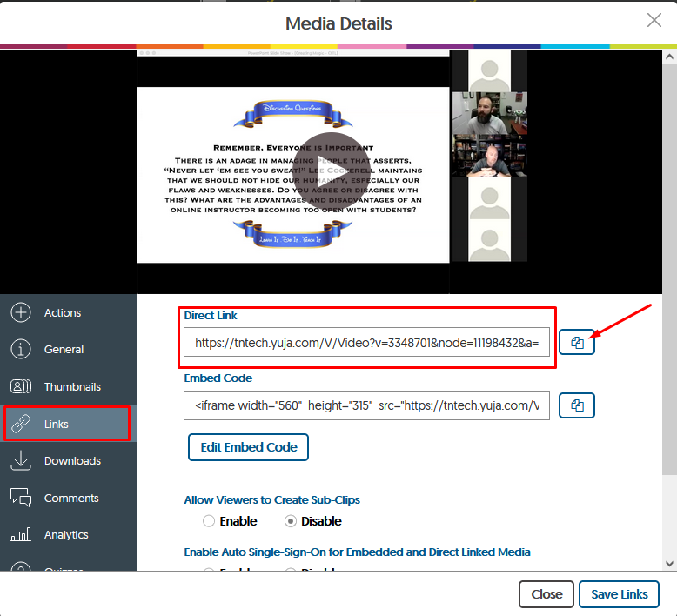Click the Close button at bottom

(x=546, y=594)
